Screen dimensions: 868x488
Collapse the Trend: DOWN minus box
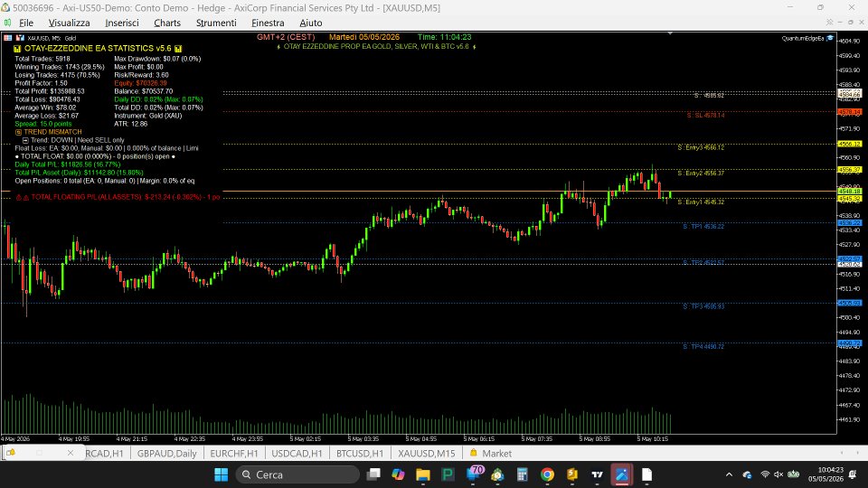[x=25, y=141]
